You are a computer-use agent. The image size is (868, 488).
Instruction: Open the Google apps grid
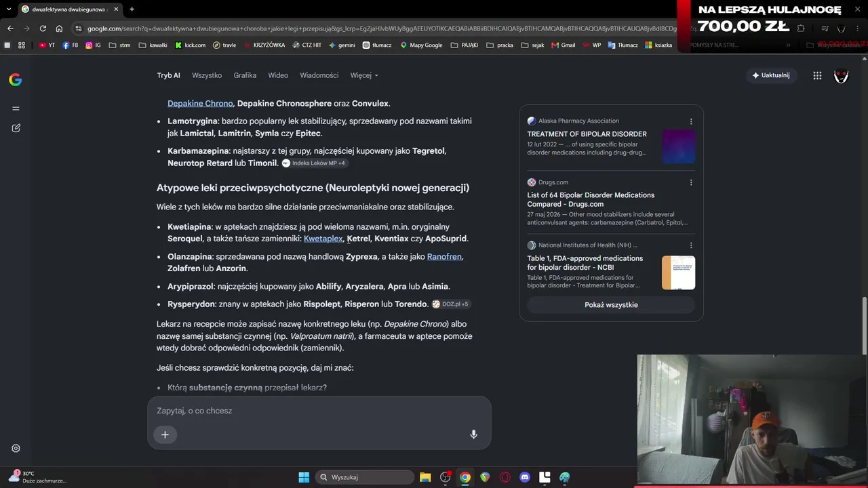(x=817, y=75)
